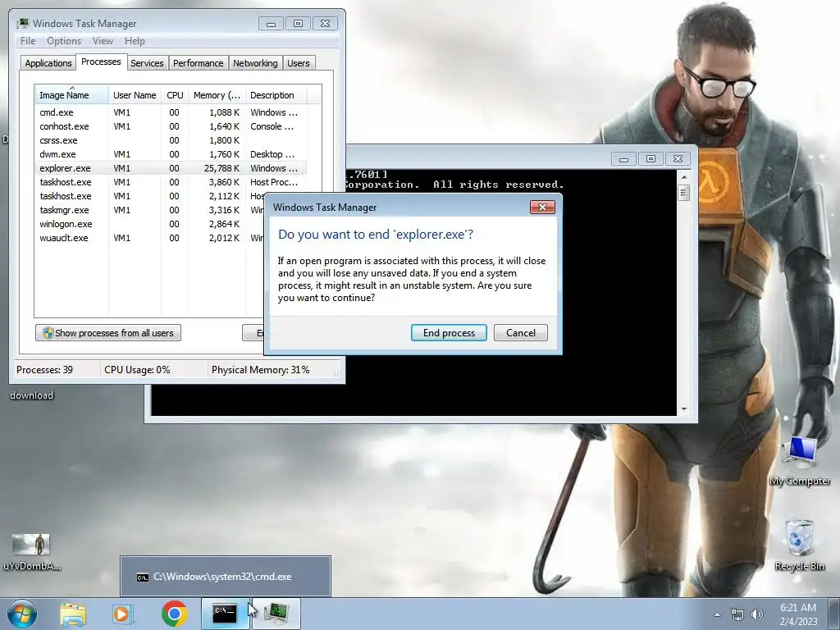The height and width of the screenshot is (630, 840).
Task: Select the cmd.exe process row
Action: click(171, 112)
